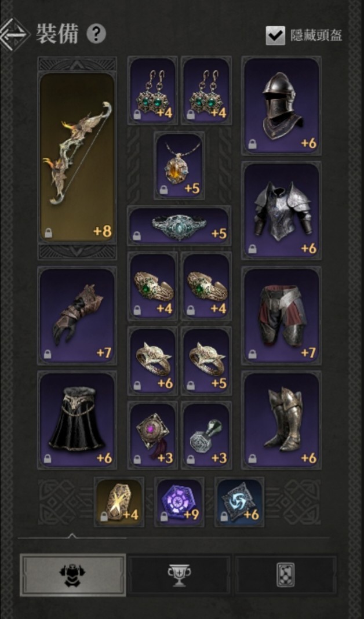
Task: Click the +6 star ring slot
Action: click(152, 361)
